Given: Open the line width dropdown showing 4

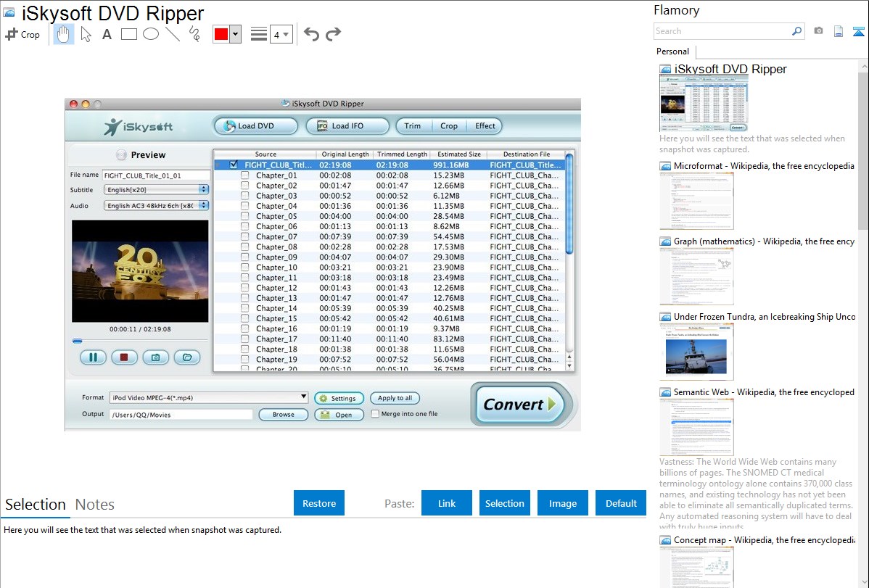Looking at the screenshot, I should click(x=281, y=35).
